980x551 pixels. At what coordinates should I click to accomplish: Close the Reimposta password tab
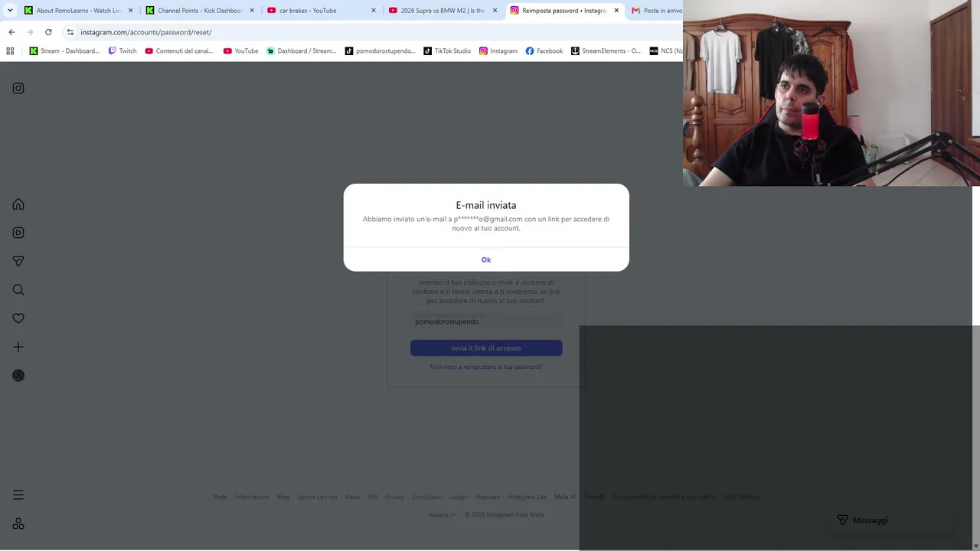tap(616, 11)
